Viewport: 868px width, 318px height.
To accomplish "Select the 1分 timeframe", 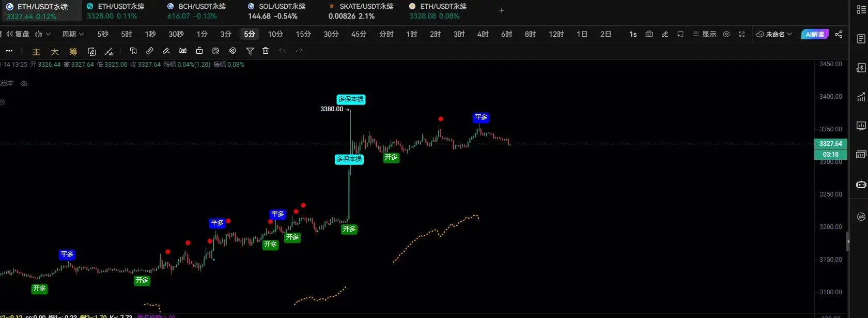I will [x=202, y=34].
